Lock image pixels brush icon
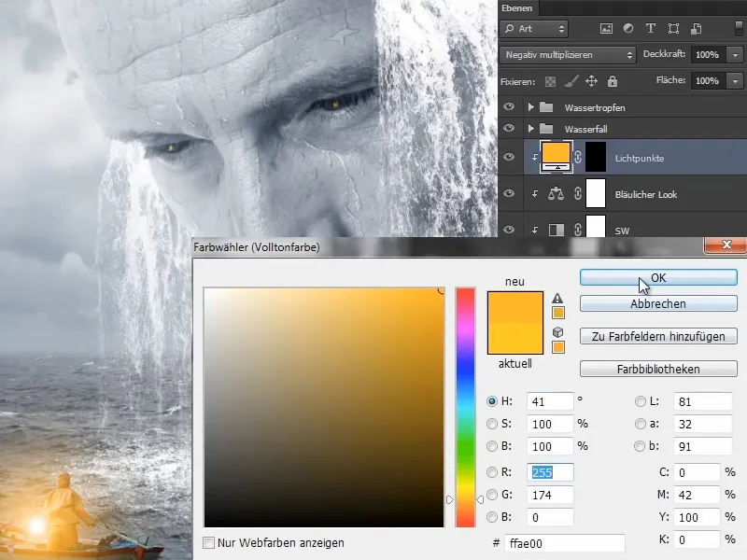This screenshot has width=747, height=560. [571, 81]
